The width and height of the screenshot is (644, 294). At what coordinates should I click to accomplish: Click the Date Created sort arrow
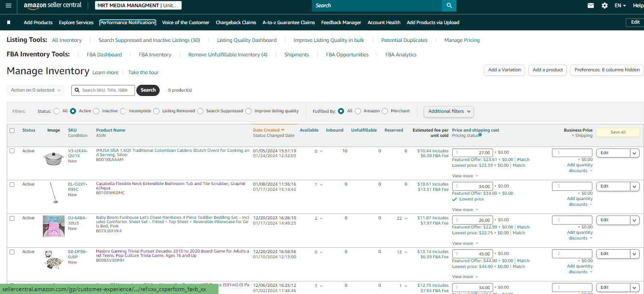[x=283, y=130]
